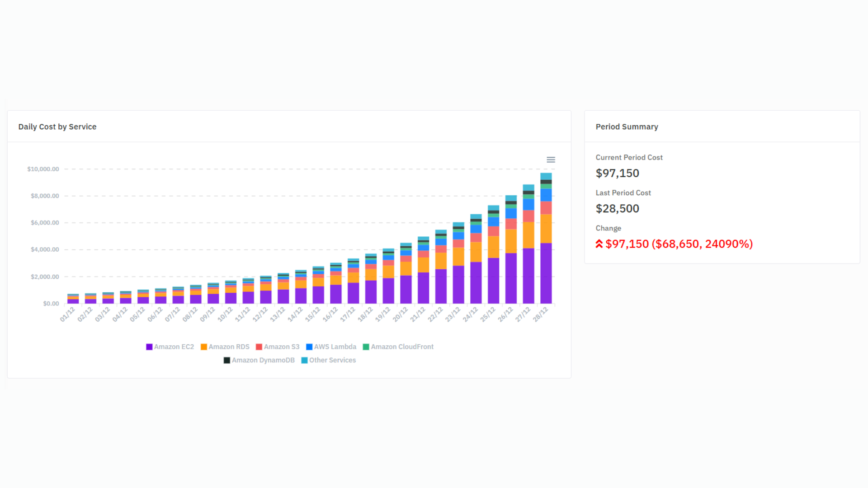Click the red up-arrow change icon
Image resolution: width=868 pixels, height=488 pixels.
pyautogui.click(x=599, y=244)
